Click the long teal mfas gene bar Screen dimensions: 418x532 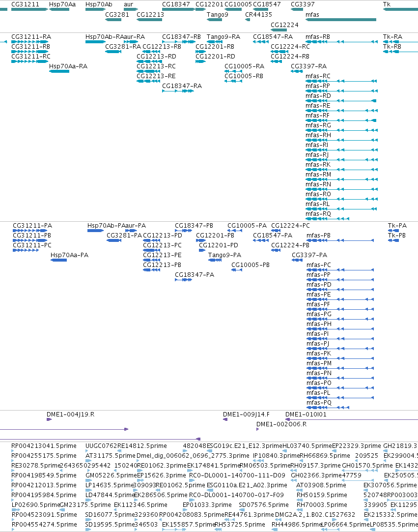(341, 20)
